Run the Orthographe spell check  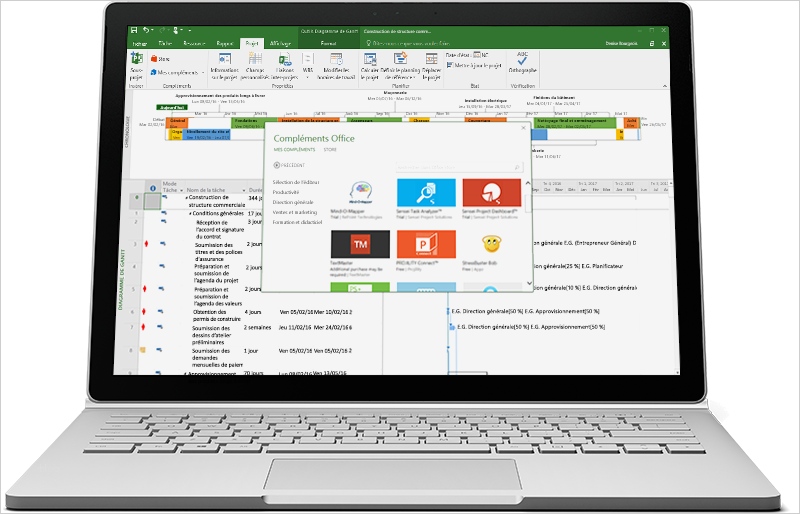[x=522, y=62]
